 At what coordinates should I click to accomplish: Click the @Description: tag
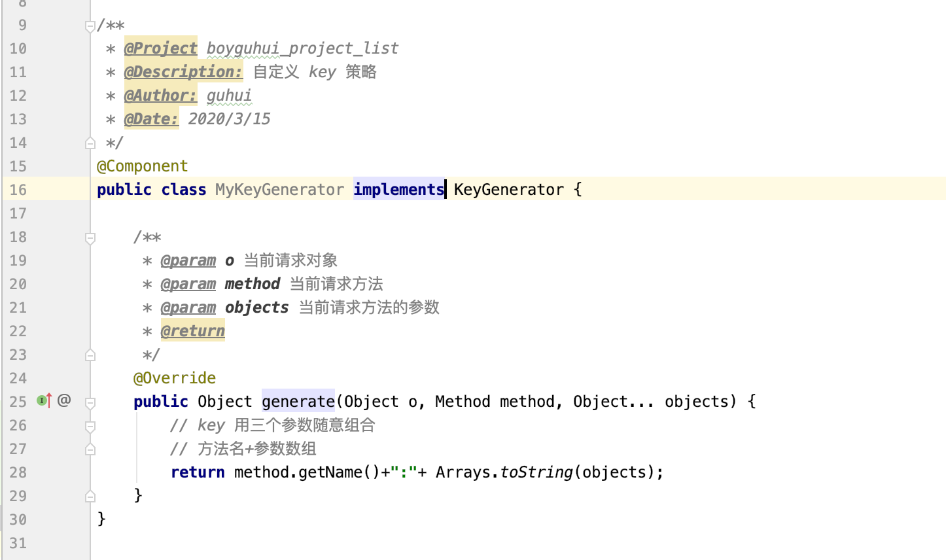point(184,72)
